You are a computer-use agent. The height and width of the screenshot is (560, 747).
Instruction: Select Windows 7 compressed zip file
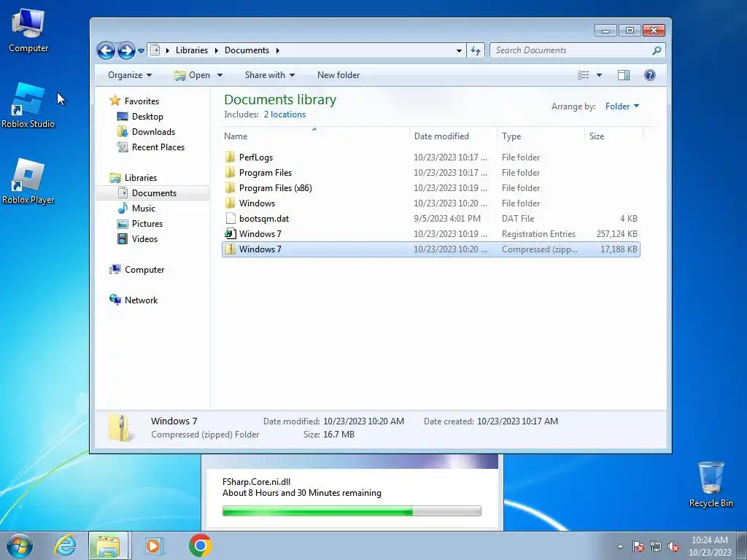[430, 249]
